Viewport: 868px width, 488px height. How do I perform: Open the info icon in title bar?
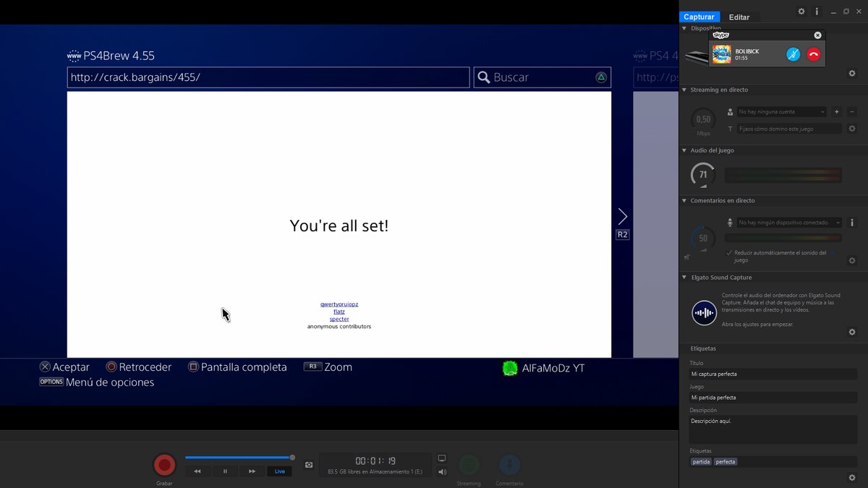tap(817, 12)
